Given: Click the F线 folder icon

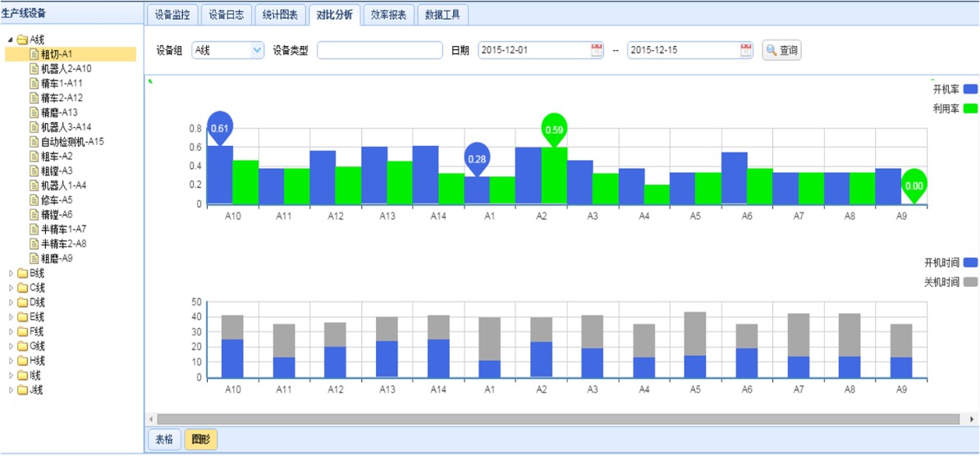Looking at the screenshot, I should coord(22,331).
